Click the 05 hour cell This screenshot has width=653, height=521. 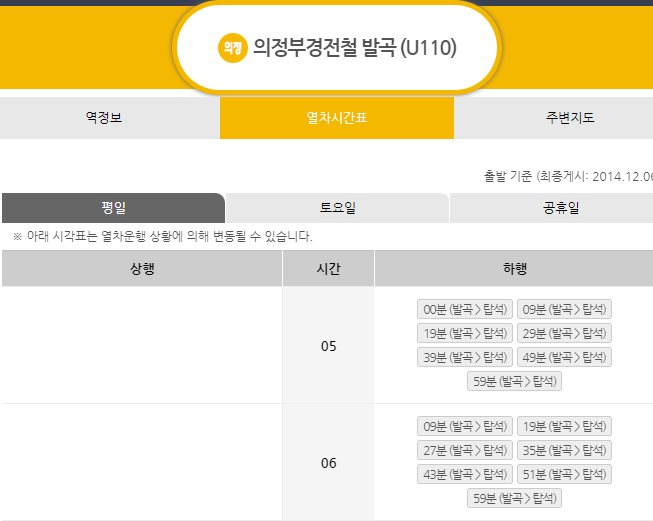328,346
